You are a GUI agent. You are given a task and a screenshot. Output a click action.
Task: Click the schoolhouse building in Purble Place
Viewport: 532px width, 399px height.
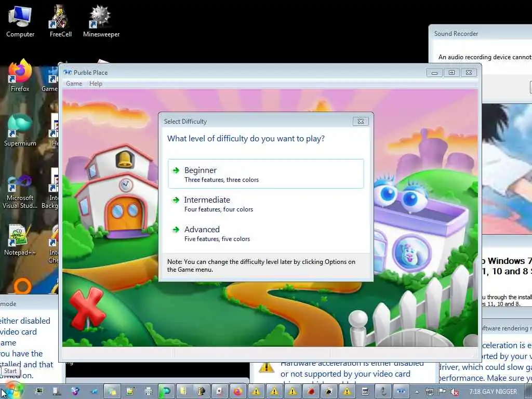click(117, 192)
